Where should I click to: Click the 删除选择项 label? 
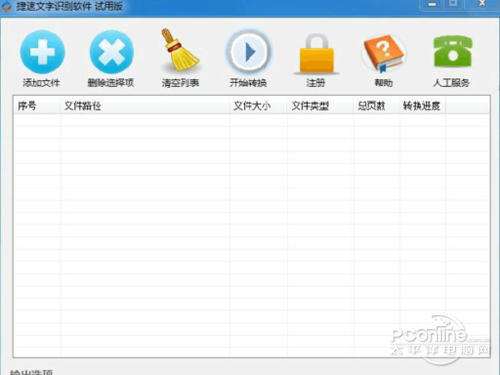pos(111,82)
